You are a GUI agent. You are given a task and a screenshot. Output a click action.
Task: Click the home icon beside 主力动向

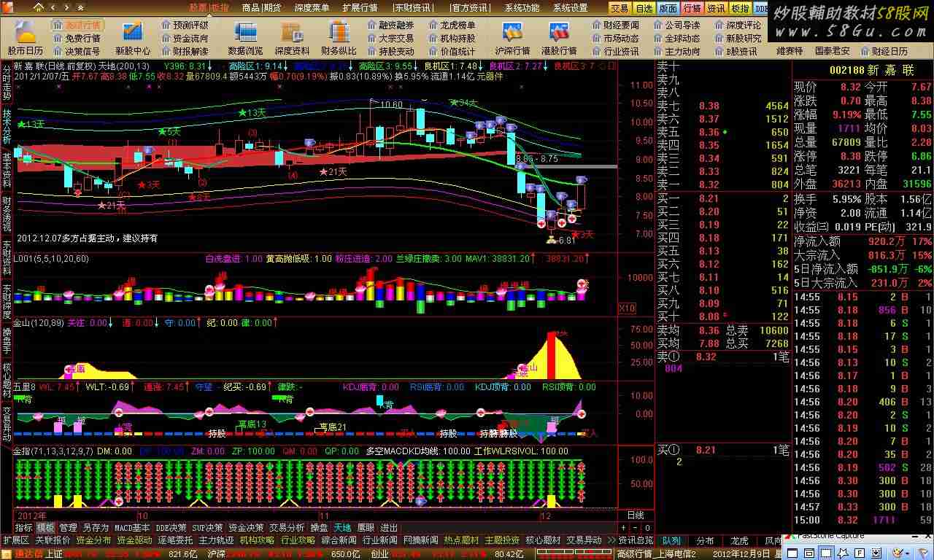(x=657, y=51)
